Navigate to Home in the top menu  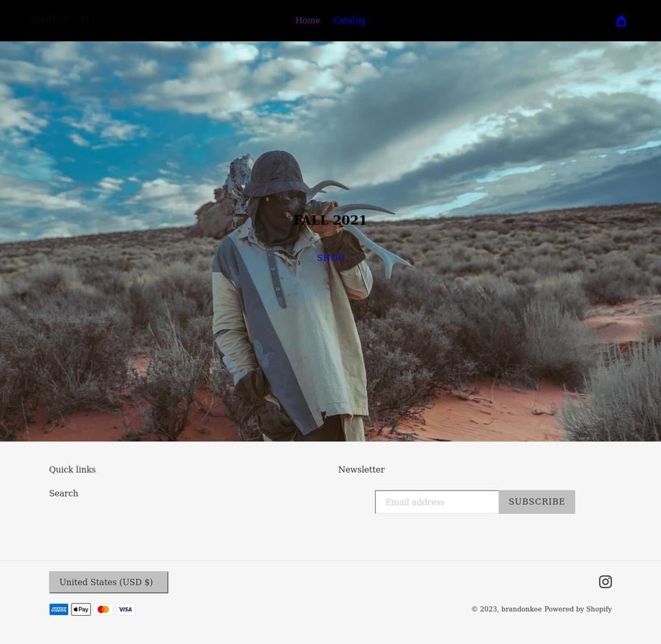tap(308, 20)
